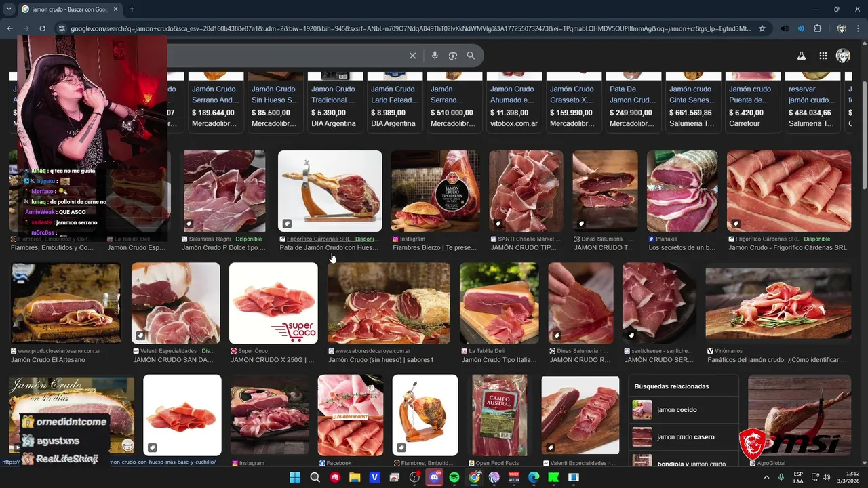Open File Explorer from the taskbar
Image resolution: width=868 pixels, height=488 pixels.
click(x=355, y=477)
